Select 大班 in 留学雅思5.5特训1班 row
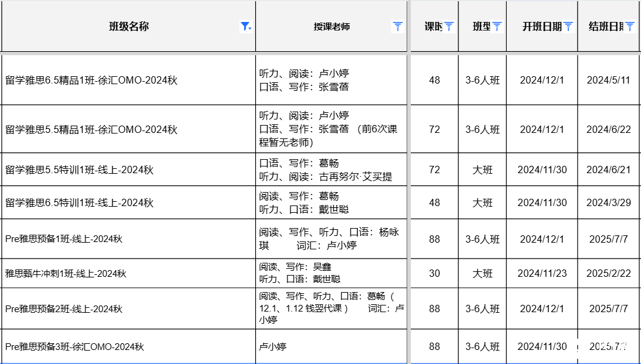641x364 pixels. pyautogui.click(x=482, y=170)
